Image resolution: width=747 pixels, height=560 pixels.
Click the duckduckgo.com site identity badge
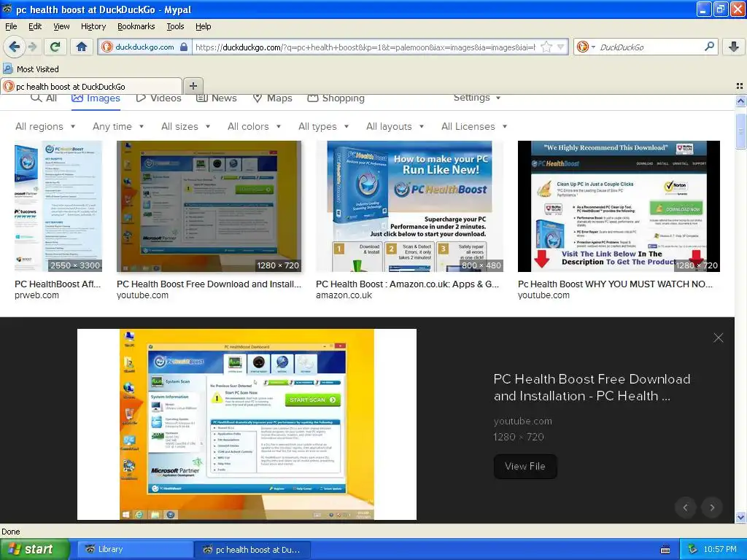[144, 47]
